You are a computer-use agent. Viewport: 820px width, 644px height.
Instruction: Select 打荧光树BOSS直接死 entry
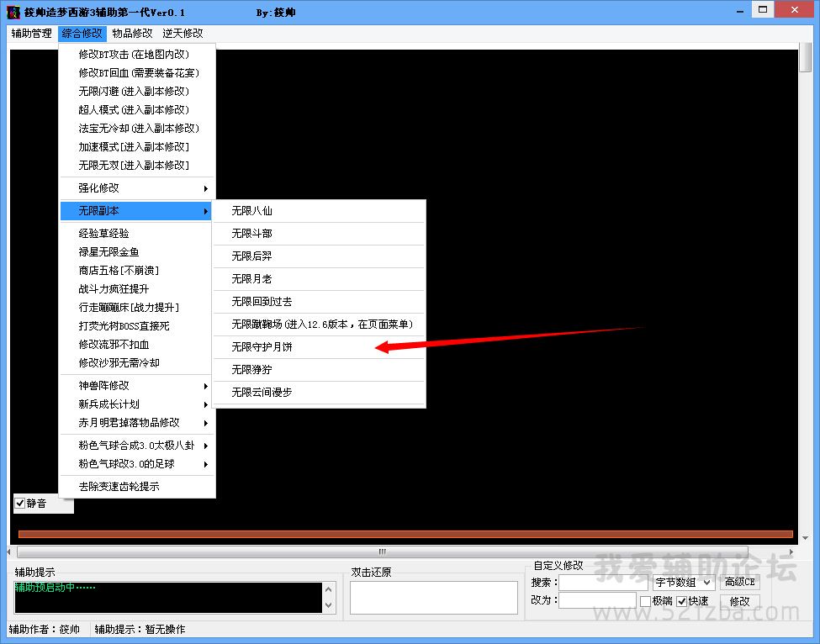(x=137, y=326)
